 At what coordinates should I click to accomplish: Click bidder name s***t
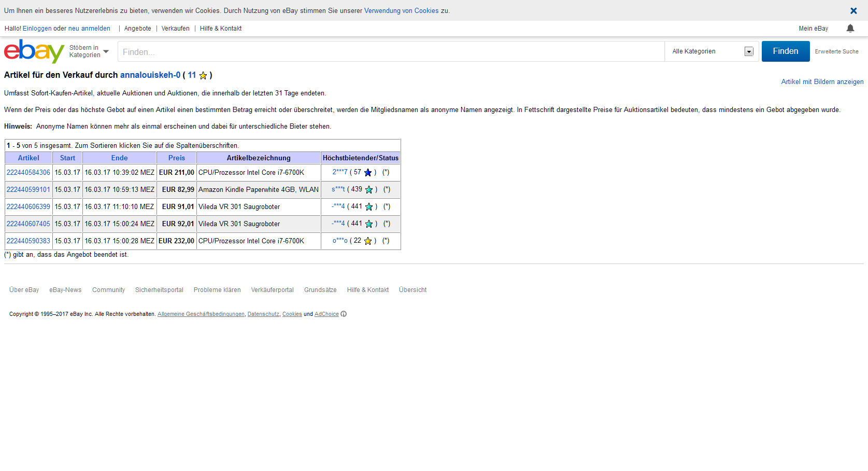coord(338,189)
